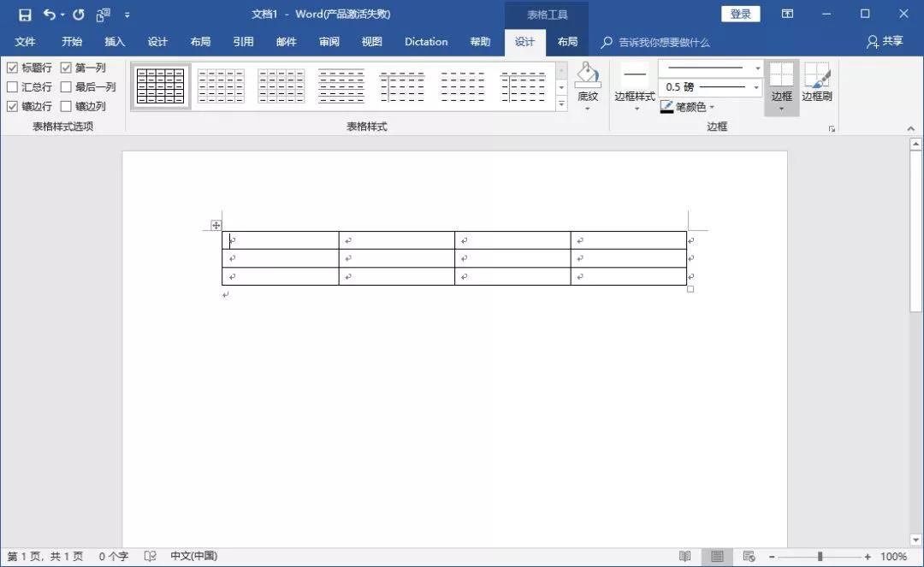This screenshot has height=567, width=924.
Task: Click the 共享 share button
Action: [885, 42]
